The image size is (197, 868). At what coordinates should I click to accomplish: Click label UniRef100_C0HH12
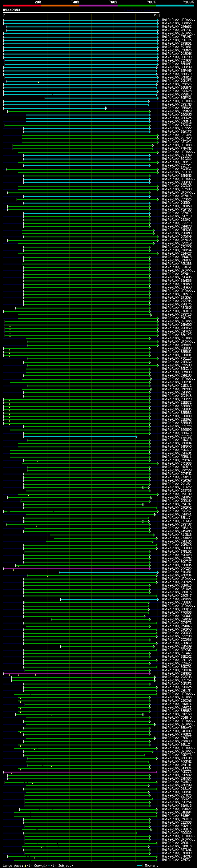[x=177, y=77]
